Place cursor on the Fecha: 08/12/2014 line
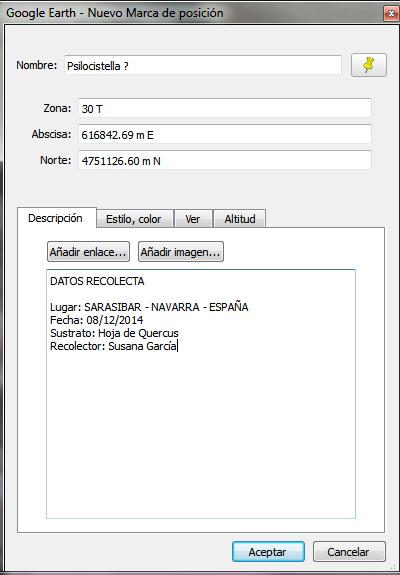 pos(96,320)
